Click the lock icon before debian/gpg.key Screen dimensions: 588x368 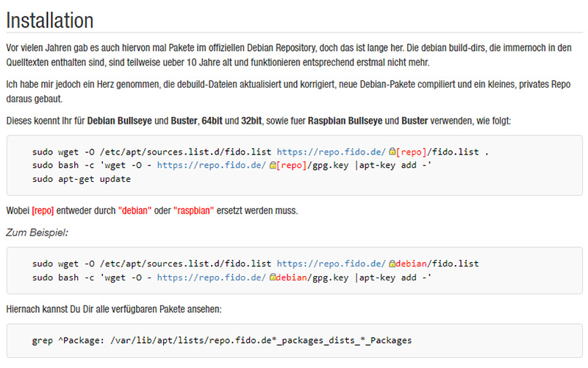pos(273,277)
